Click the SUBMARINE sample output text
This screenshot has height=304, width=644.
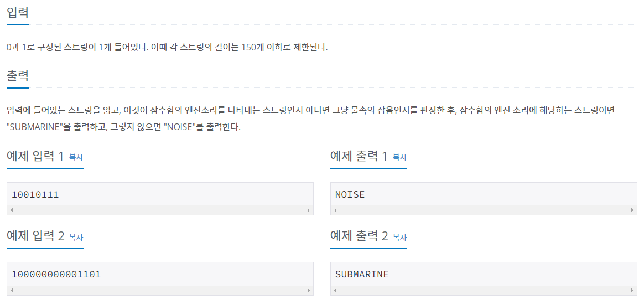pos(362,274)
